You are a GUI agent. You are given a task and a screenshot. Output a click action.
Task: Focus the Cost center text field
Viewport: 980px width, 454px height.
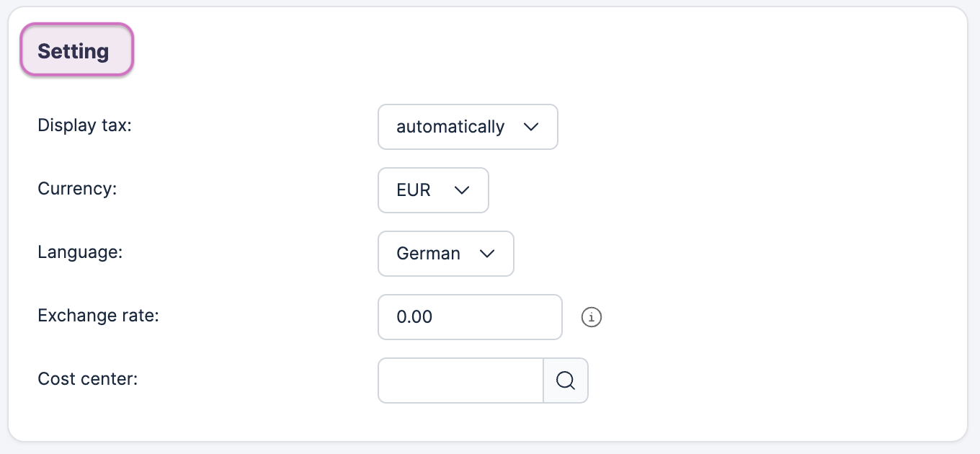pyautogui.click(x=460, y=380)
